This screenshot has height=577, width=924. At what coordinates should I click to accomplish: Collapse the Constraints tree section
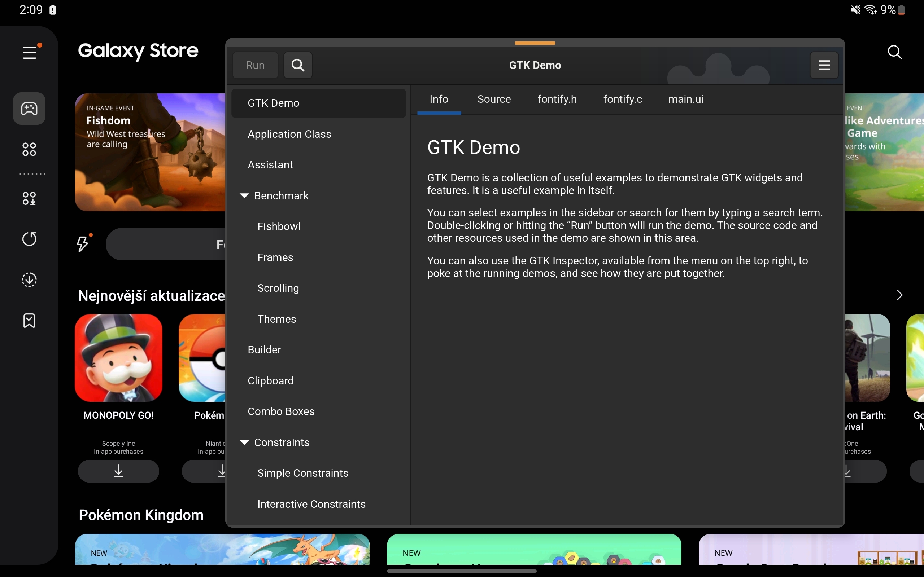click(x=244, y=442)
